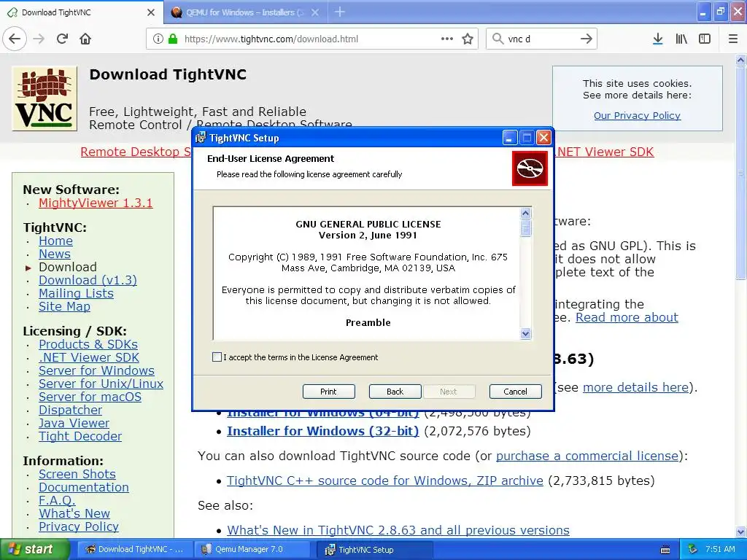747x560 pixels.
Task: Click the red installer disc icon in setup
Action: click(x=530, y=168)
